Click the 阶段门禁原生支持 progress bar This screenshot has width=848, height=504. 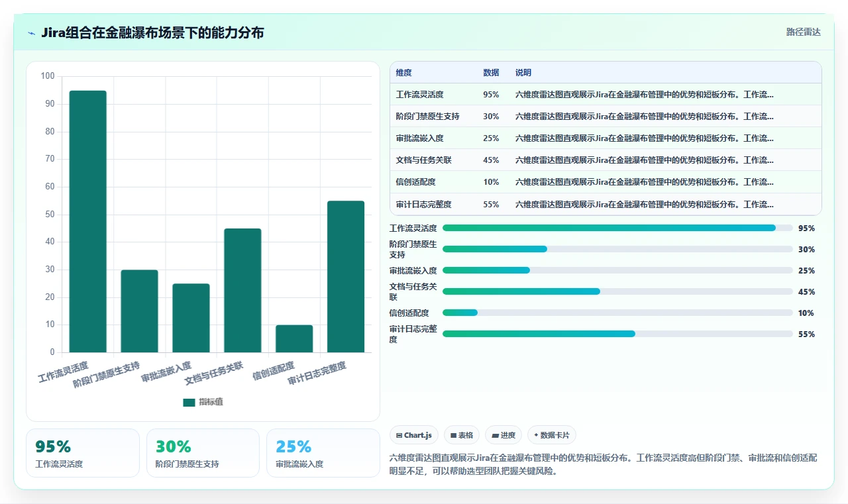(617, 249)
